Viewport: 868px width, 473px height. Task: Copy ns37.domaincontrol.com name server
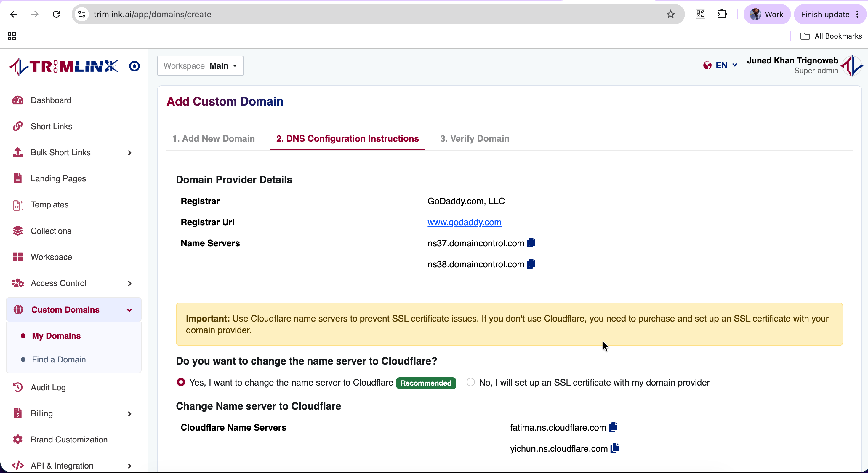531,243
